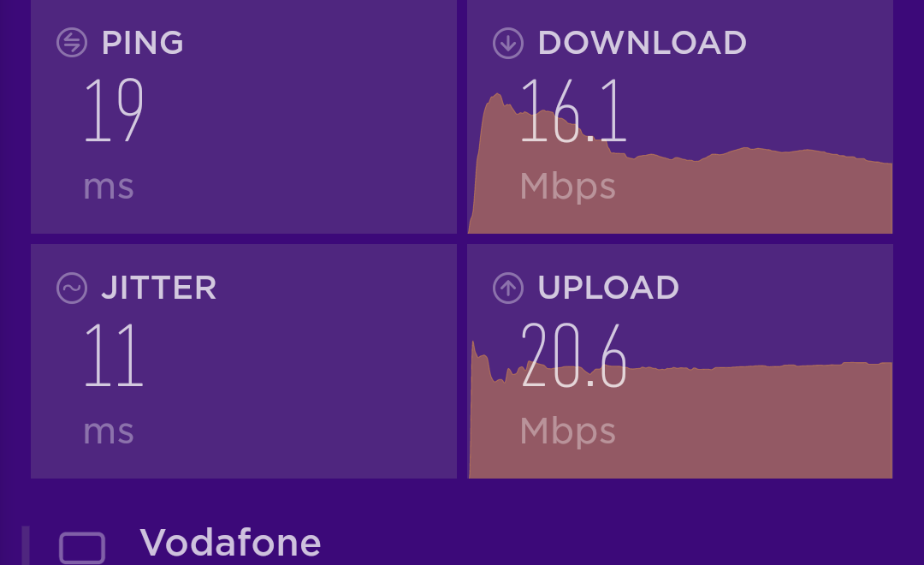
Task: Click the 19 ping value
Action: coord(114,110)
